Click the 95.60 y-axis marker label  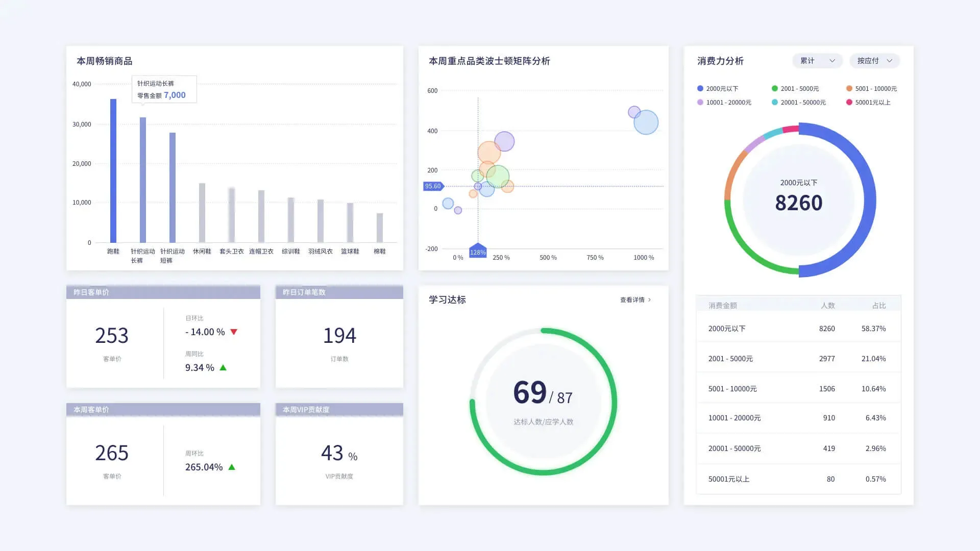coord(433,186)
